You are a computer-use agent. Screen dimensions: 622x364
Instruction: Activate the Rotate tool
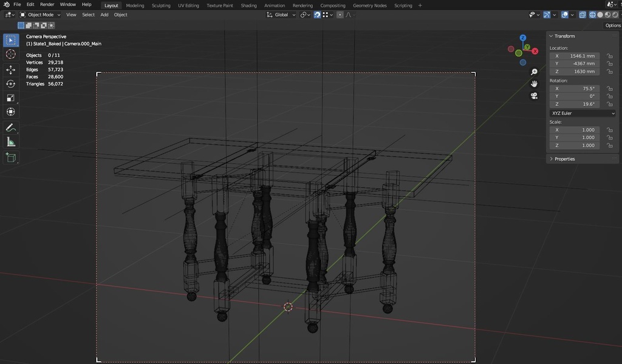(11, 84)
